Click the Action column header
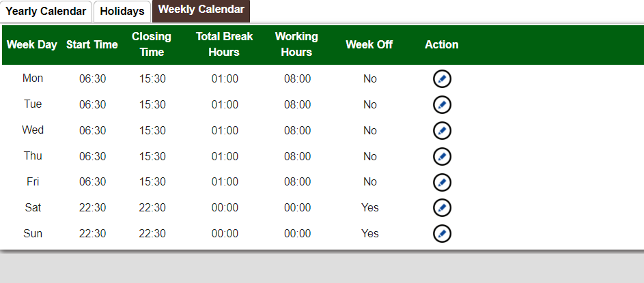Viewport: 644px width, 283px height. [x=442, y=45]
